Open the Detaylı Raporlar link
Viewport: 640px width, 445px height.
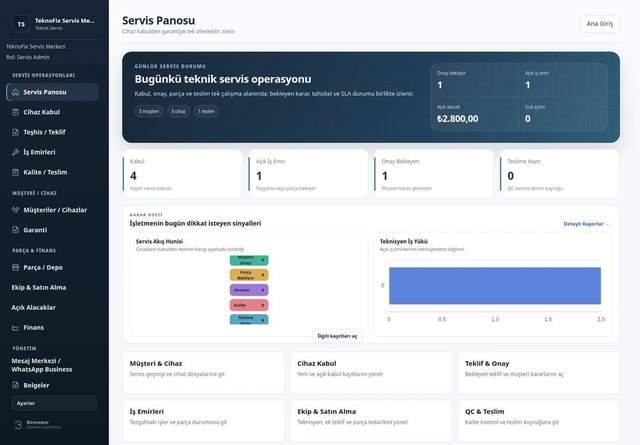click(x=586, y=224)
